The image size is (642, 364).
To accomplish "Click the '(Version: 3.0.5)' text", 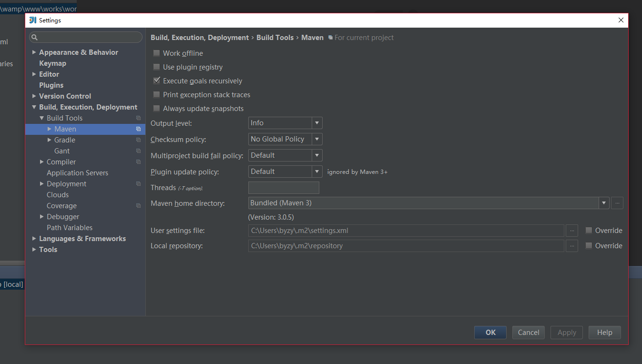I will tap(271, 217).
